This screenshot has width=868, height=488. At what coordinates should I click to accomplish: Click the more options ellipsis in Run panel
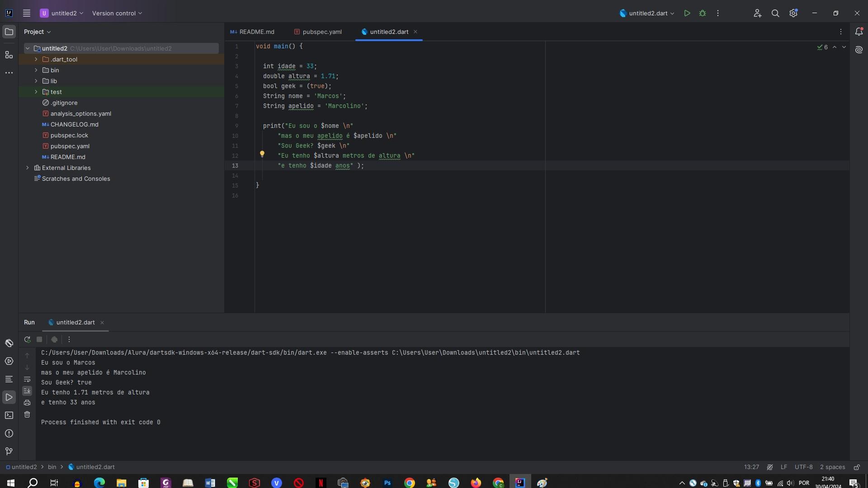[69, 339]
